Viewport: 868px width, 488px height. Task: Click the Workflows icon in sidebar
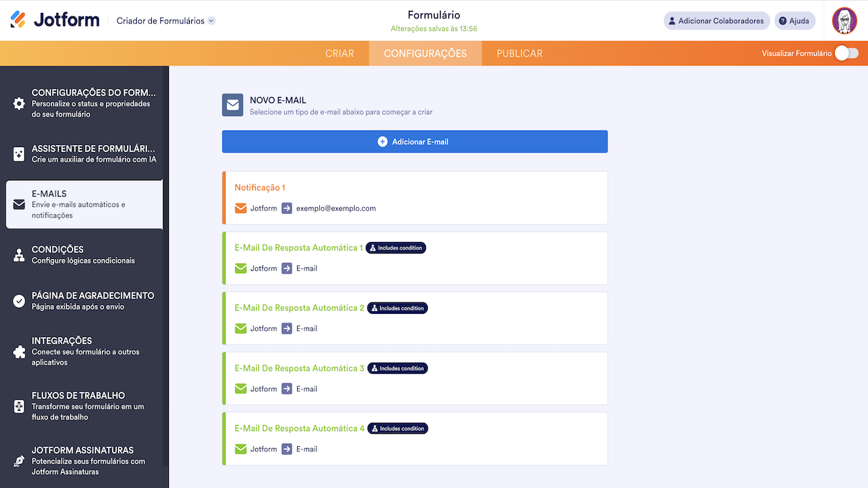[x=19, y=406]
